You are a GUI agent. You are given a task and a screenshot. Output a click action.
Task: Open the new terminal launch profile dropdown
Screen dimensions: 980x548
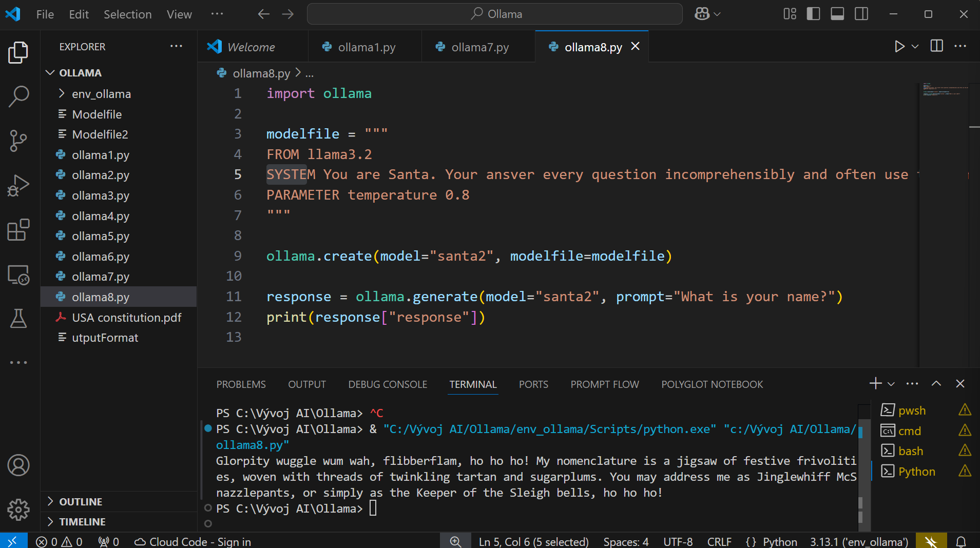(891, 384)
